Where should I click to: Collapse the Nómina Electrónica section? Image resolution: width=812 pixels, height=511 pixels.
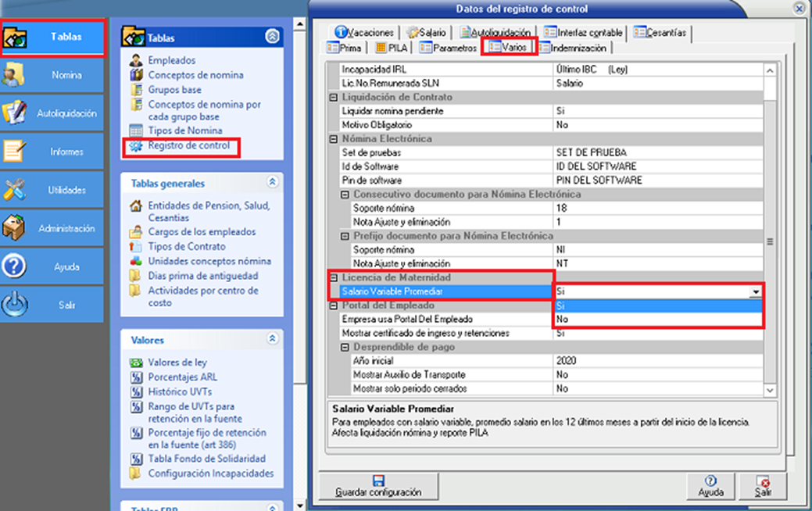pos(334,139)
